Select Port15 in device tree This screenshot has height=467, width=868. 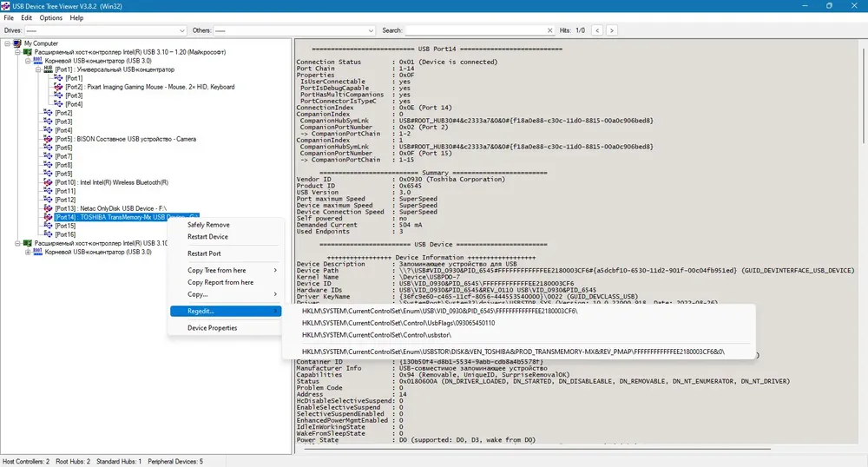pyautogui.click(x=65, y=226)
